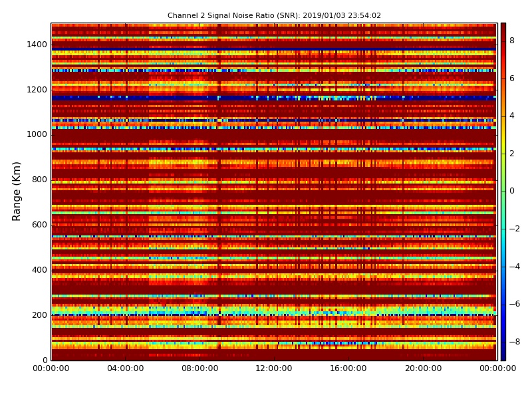This screenshot has width=532, height=399.
Task: Click the 1400 range tick label
Action: [x=37, y=45]
